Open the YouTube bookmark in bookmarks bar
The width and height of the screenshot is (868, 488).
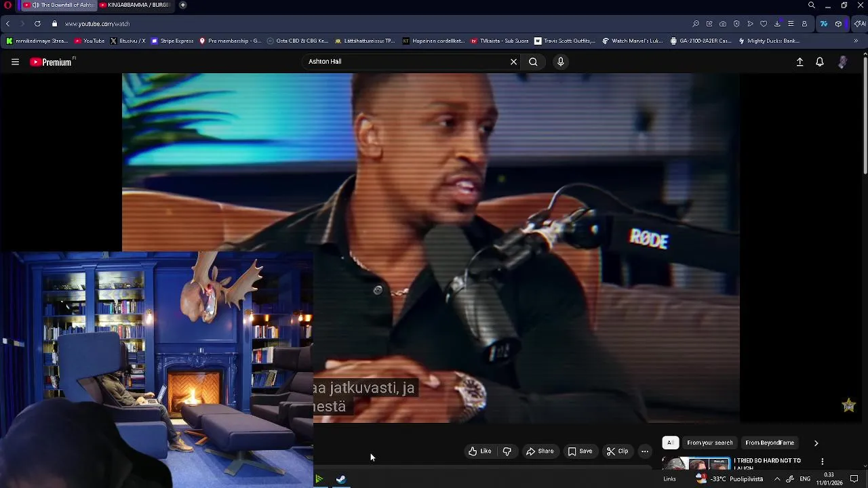coord(90,41)
